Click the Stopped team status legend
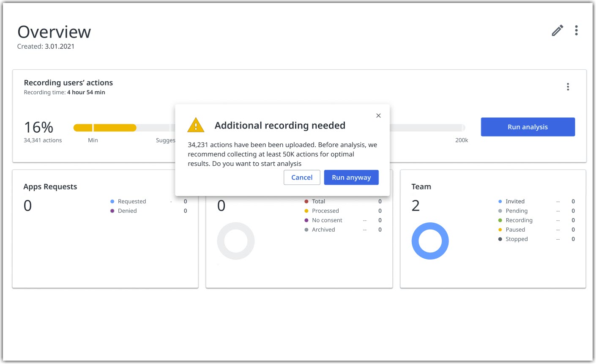 click(x=513, y=239)
